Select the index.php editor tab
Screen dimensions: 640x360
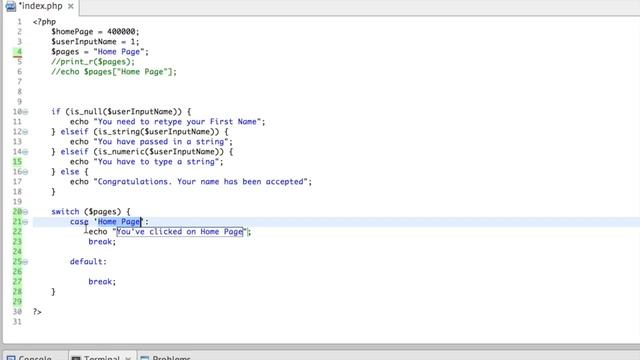(x=40, y=7)
